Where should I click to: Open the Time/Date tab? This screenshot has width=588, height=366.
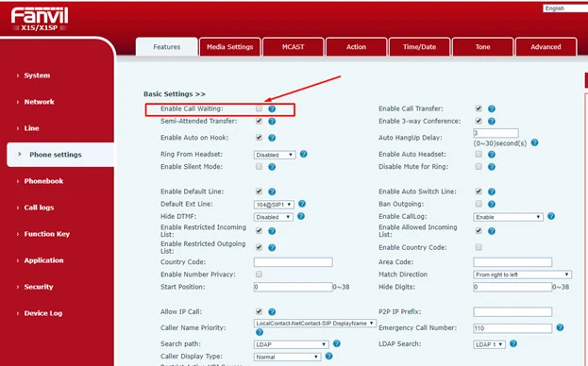point(420,47)
